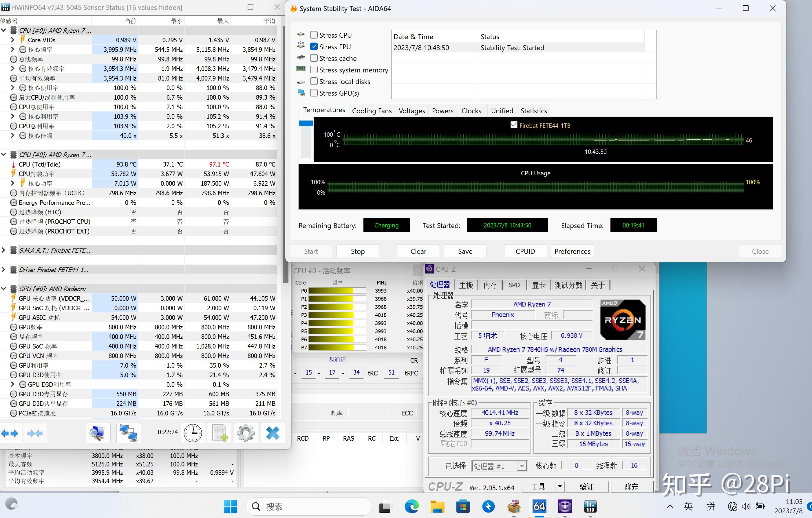Expand the Core VIDs sensor row
Screen dimensions: 812x518
12,40
